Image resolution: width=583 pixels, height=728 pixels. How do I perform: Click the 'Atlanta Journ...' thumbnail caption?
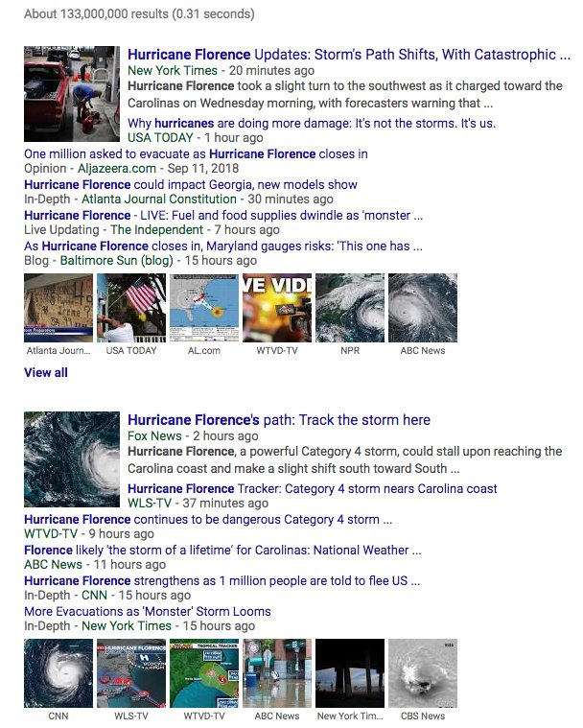[x=58, y=350]
